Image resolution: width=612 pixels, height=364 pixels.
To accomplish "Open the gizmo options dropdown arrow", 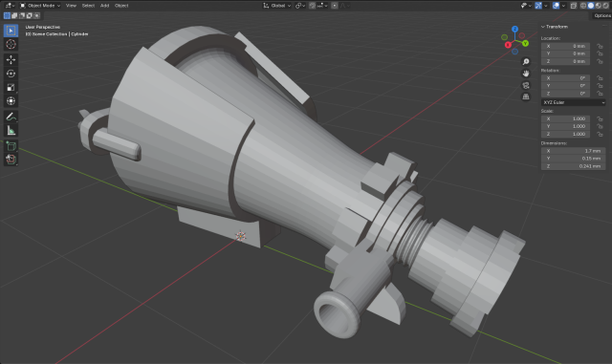I will click(x=546, y=6).
